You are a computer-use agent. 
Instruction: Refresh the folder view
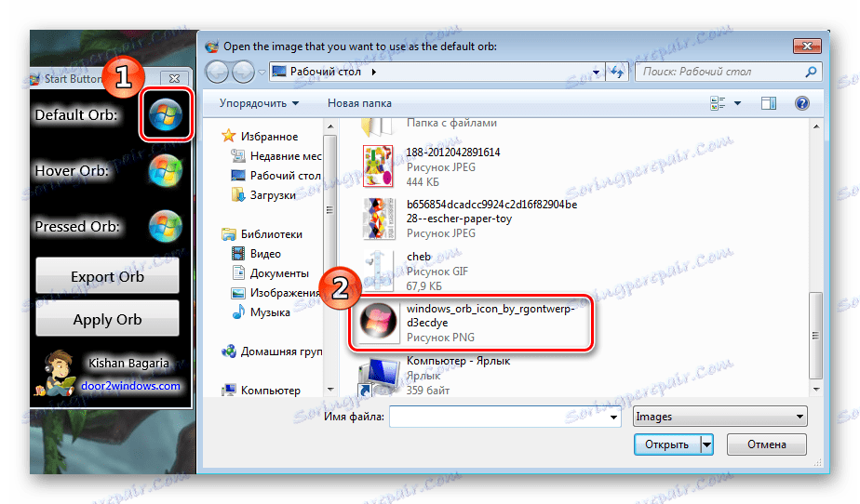click(x=618, y=72)
